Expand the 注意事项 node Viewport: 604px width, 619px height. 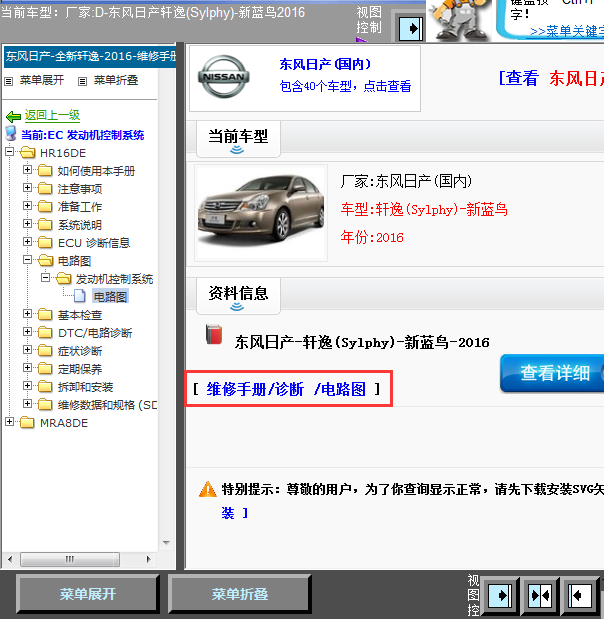click(x=27, y=188)
